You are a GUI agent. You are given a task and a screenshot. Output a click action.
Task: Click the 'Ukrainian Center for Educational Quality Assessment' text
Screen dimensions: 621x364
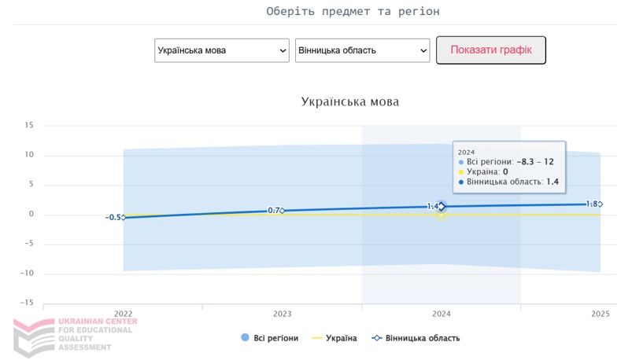97,334
